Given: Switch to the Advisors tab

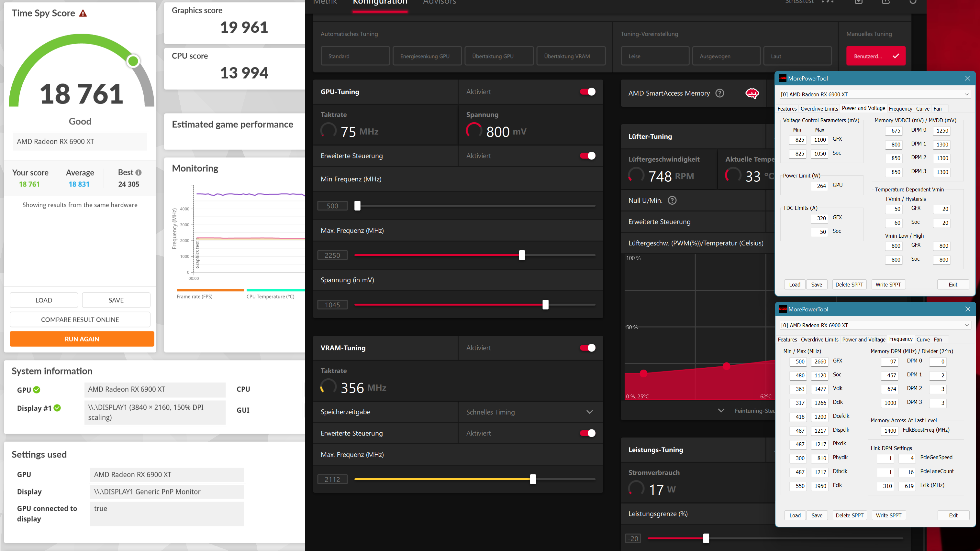Looking at the screenshot, I should [440, 2].
